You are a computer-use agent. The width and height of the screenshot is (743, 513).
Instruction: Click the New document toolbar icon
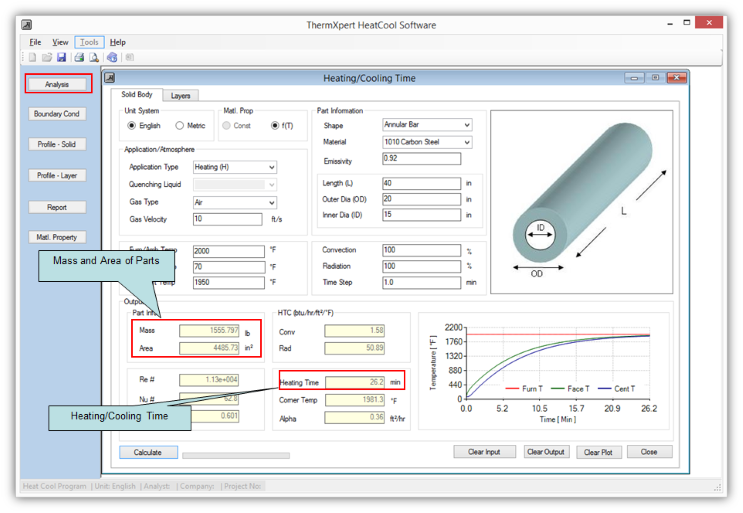[x=32, y=57]
